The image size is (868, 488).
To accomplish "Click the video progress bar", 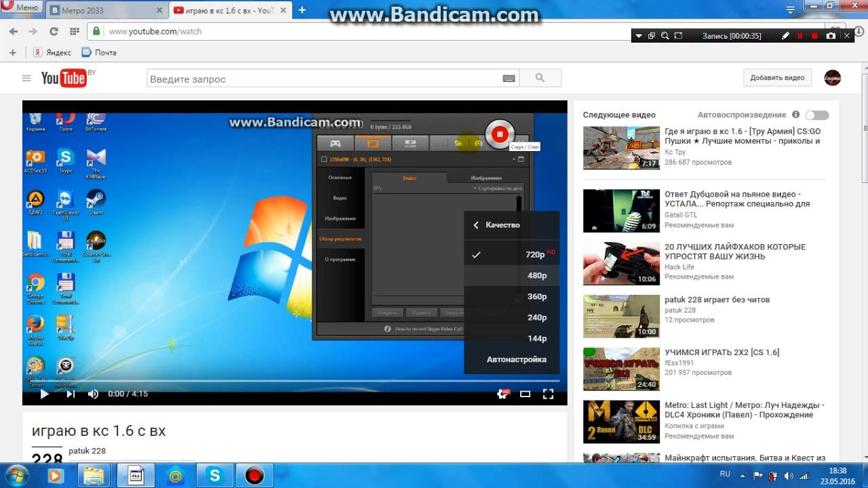I will (x=294, y=381).
